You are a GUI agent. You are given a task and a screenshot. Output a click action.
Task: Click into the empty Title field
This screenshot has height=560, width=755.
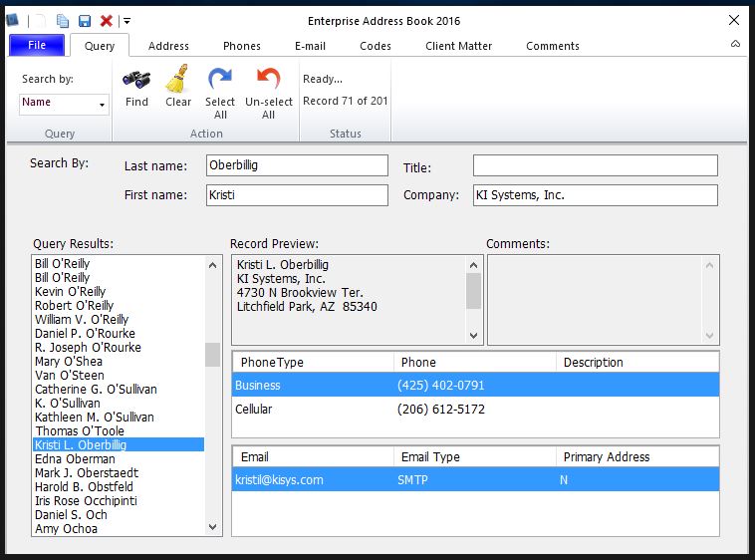point(596,165)
